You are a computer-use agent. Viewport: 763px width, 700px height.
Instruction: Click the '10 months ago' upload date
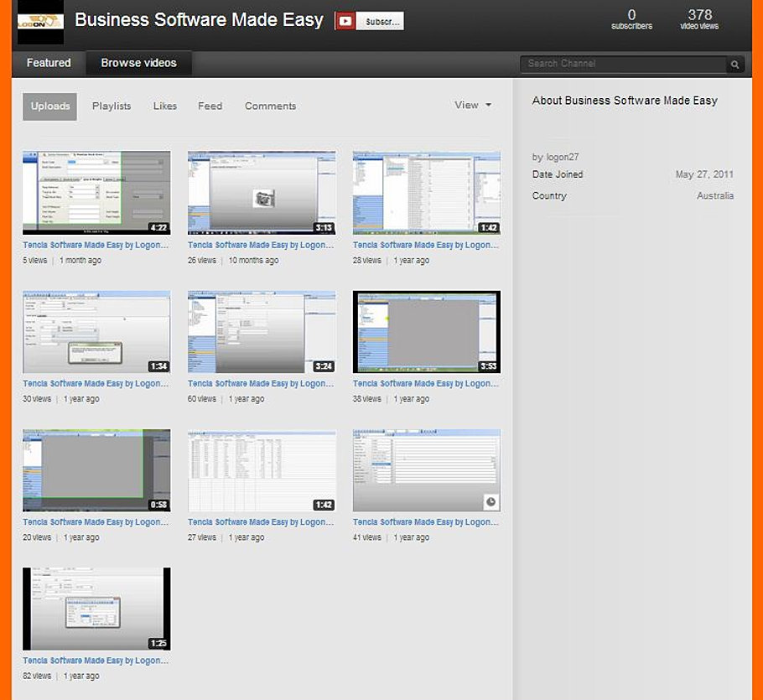point(253,260)
